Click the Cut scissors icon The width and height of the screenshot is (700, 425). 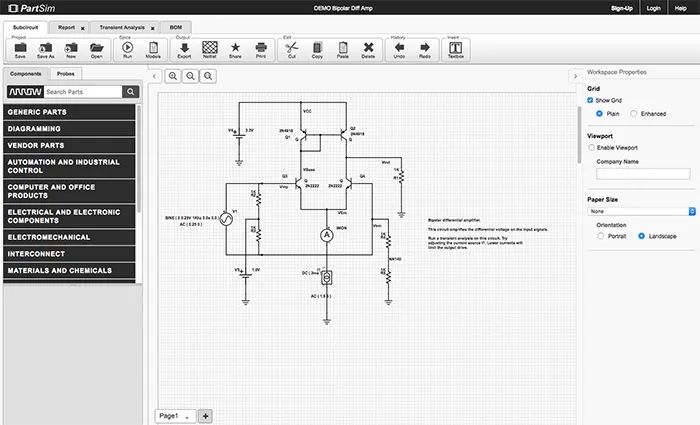tap(291, 47)
